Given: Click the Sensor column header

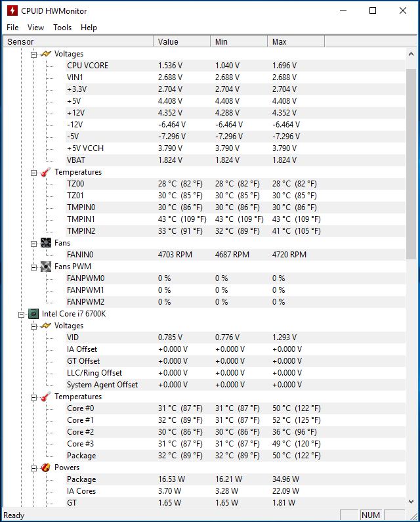Looking at the screenshot, I should pyautogui.click(x=78, y=41).
